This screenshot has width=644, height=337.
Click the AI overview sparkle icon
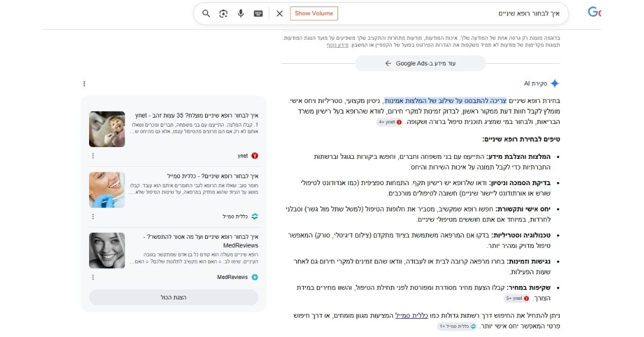pyautogui.click(x=555, y=84)
